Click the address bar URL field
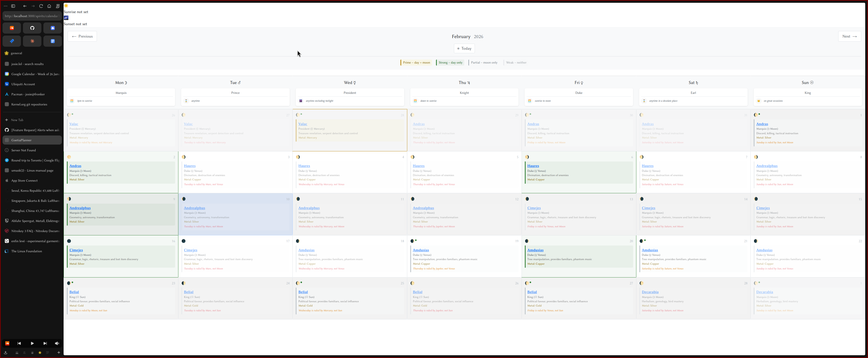 (32, 16)
